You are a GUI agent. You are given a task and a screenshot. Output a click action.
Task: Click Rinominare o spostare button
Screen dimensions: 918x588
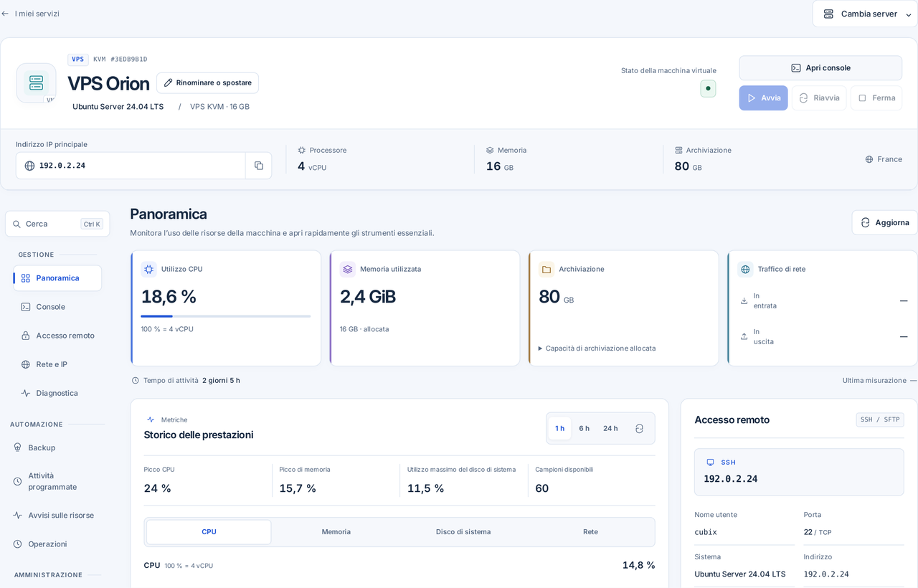[x=207, y=82]
